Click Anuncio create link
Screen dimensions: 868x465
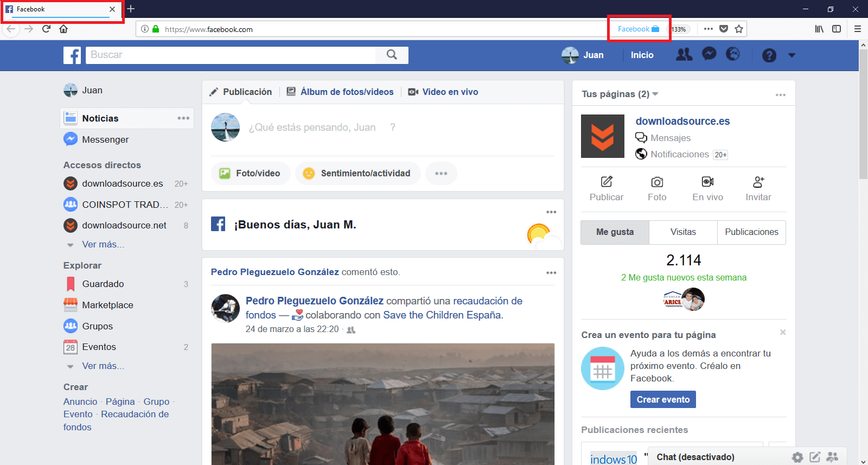click(80, 402)
